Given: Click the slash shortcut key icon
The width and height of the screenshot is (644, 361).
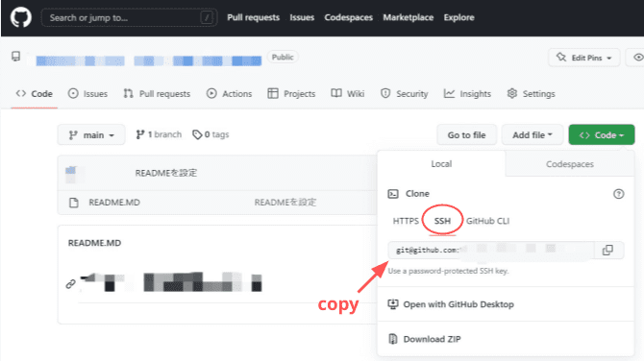Looking at the screenshot, I should (x=207, y=17).
